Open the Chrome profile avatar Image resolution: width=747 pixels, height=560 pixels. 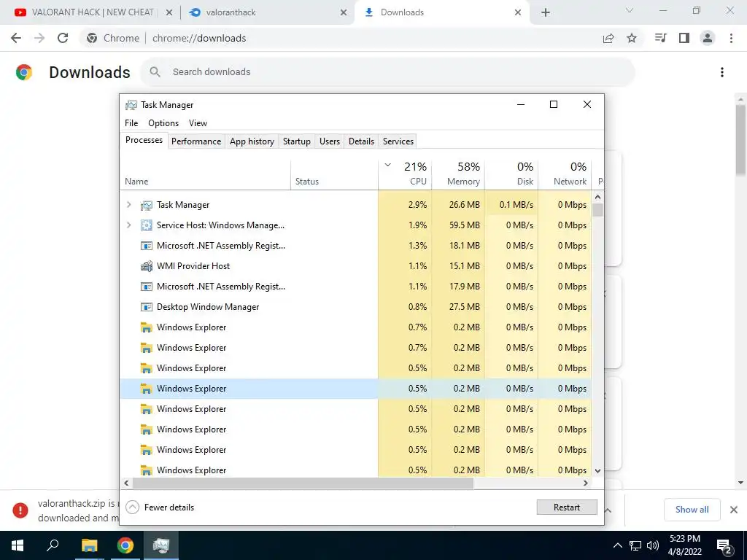[708, 38]
